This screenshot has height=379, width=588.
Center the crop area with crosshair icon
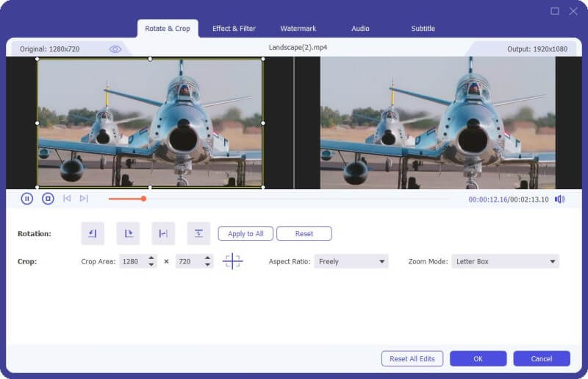coord(232,261)
